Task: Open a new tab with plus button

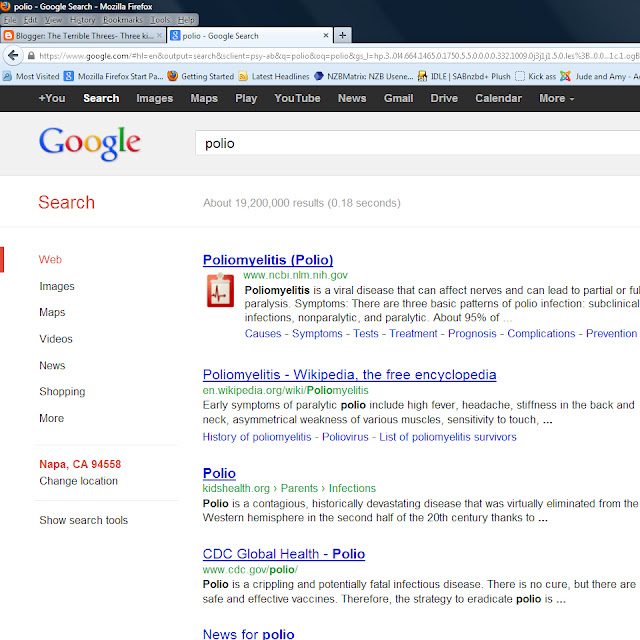Action: tap(342, 36)
